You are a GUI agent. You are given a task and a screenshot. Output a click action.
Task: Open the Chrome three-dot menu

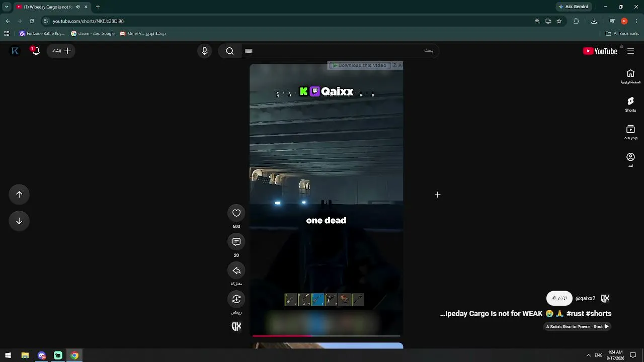click(x=636, y=21)
